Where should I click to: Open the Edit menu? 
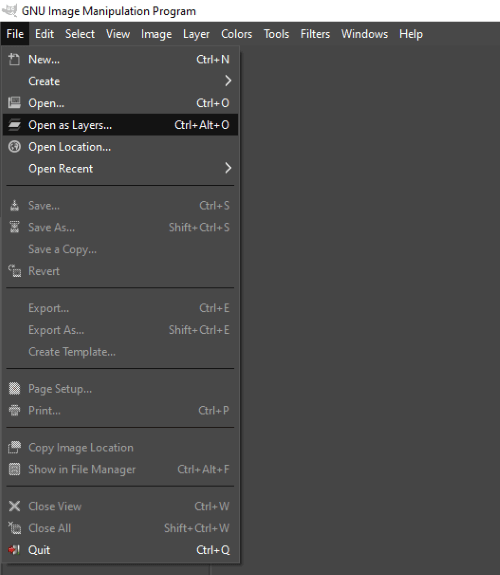tap(44, 34)
